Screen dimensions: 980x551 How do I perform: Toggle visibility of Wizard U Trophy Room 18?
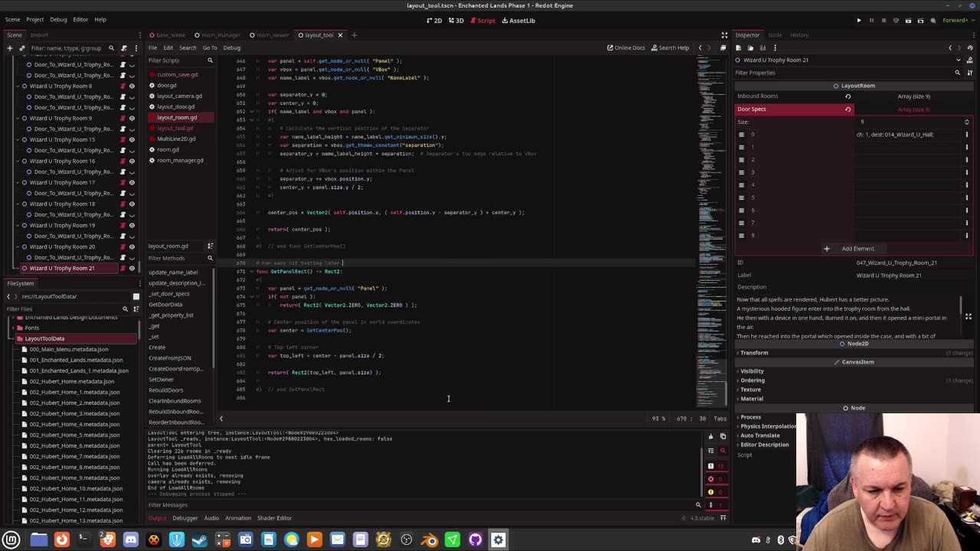132,204
